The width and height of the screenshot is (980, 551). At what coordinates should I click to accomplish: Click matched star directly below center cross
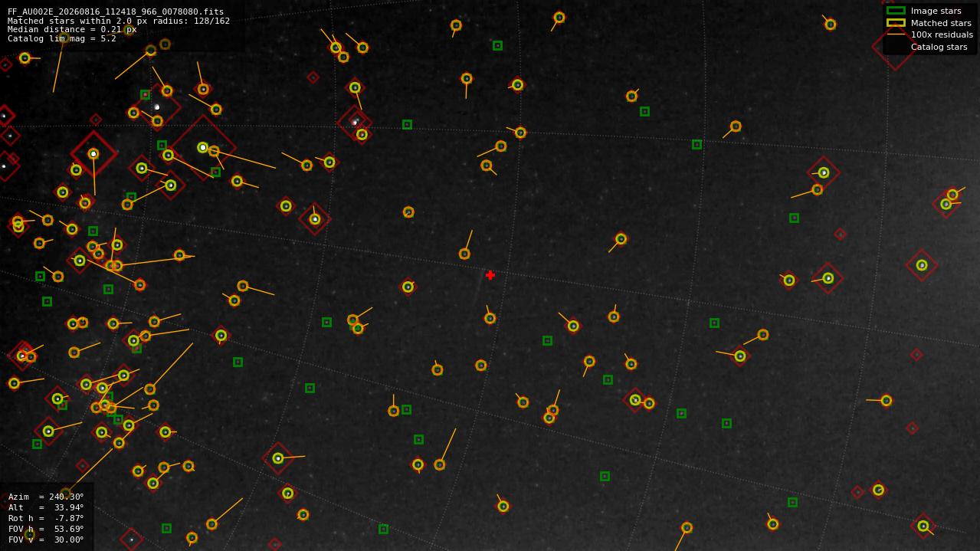click(490, 318)
